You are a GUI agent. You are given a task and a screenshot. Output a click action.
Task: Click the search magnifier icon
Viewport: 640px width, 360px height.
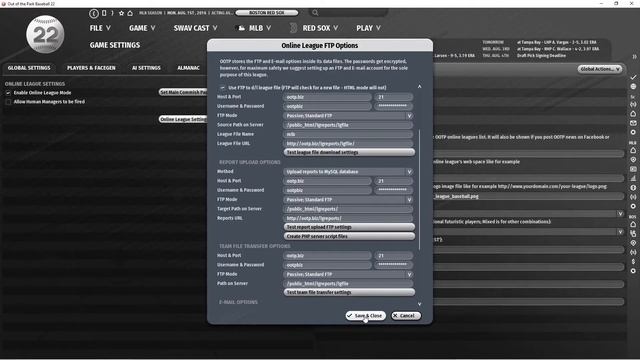point(315,13)
